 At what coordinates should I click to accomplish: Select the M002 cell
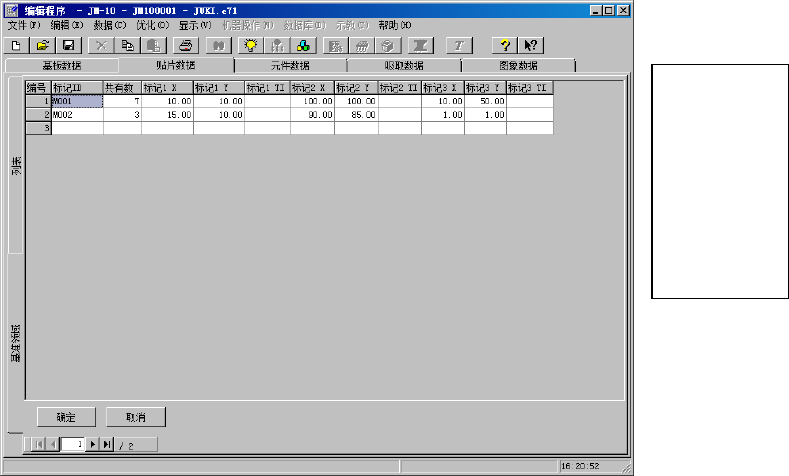click(77, 115)
